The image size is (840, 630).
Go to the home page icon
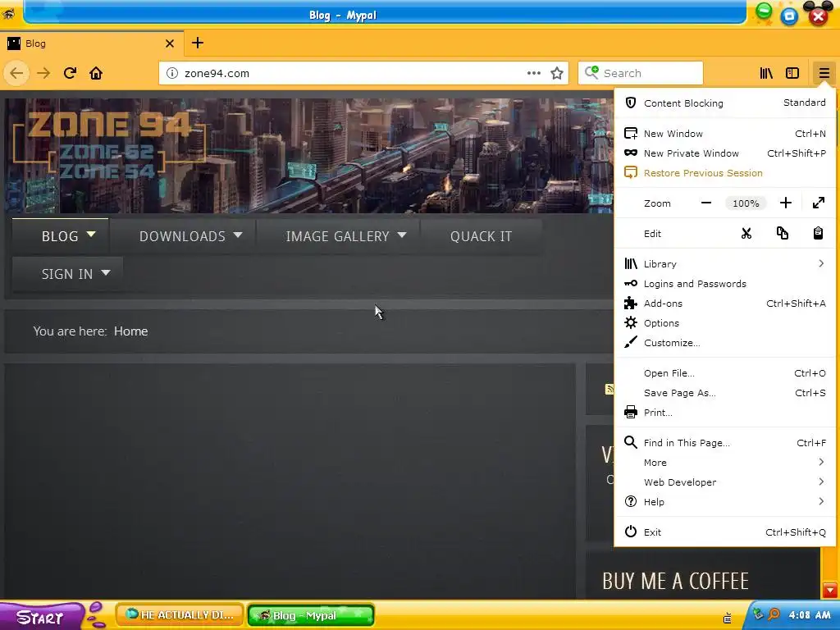(96, 73)
